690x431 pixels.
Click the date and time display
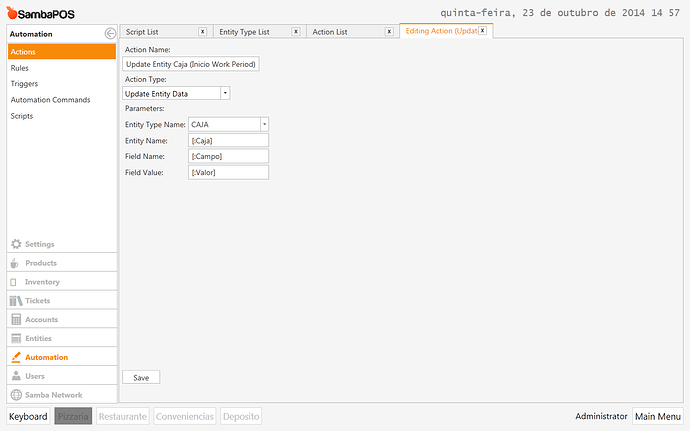560,13
